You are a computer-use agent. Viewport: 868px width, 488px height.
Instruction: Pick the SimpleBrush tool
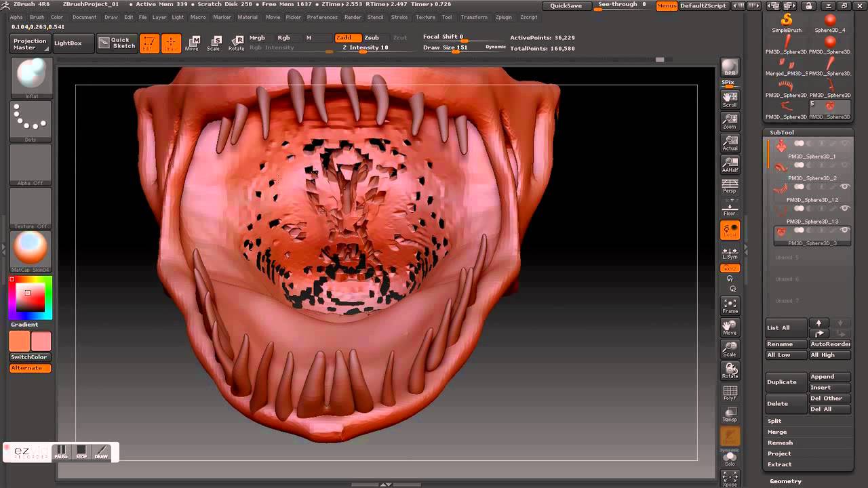coord(787,23)
